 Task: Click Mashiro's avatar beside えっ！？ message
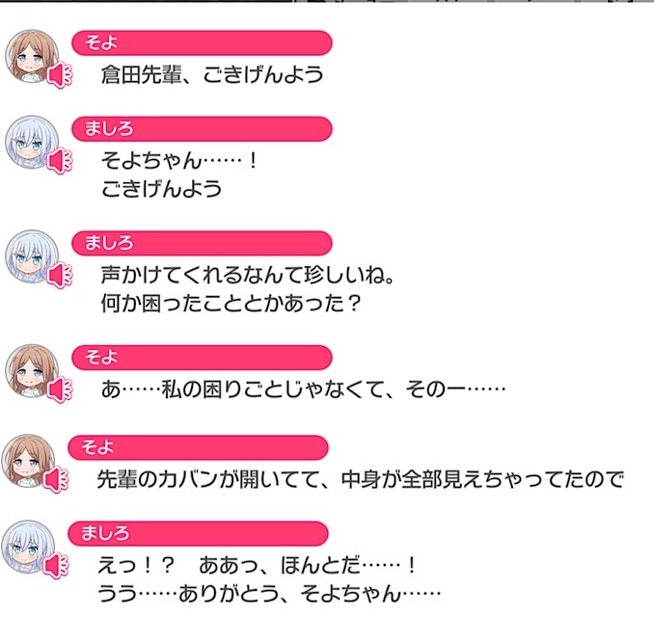point(28,547)
